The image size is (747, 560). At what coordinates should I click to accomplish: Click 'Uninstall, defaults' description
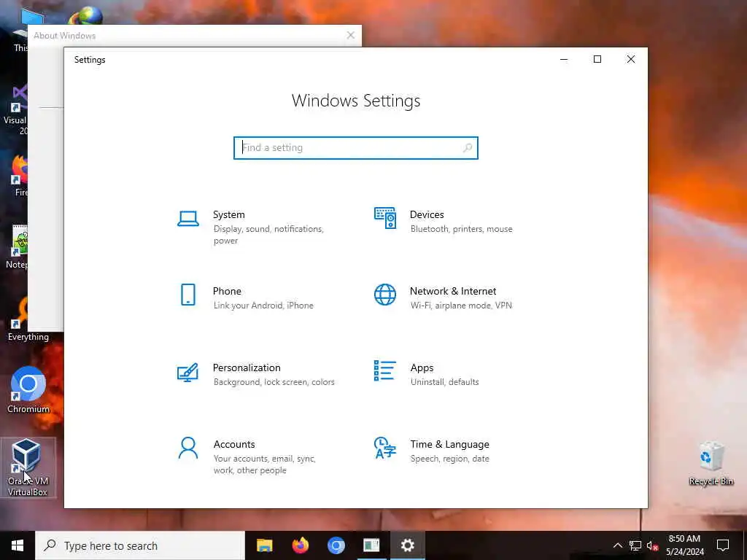444,382
